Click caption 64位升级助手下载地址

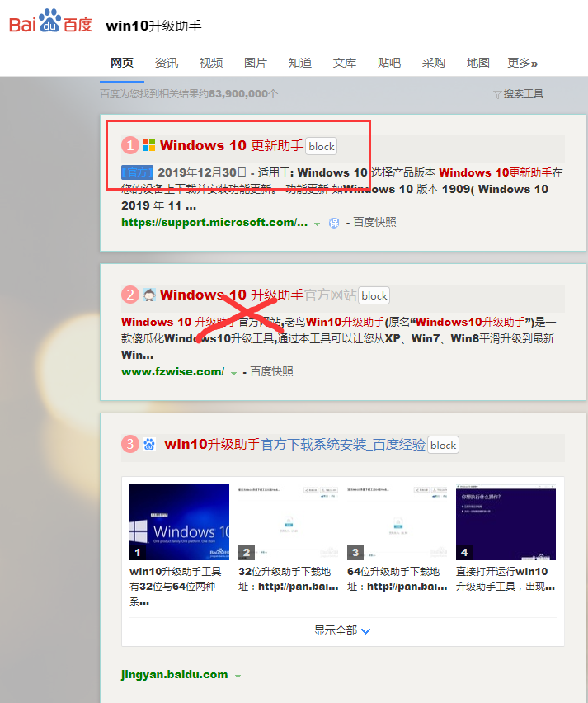397,578
